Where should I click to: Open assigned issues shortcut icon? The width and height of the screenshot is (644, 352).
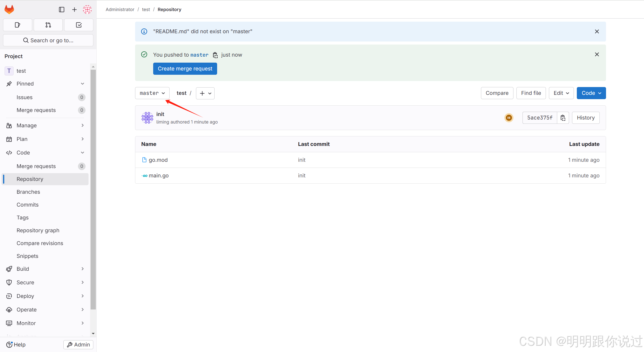[x=18, y=25]
